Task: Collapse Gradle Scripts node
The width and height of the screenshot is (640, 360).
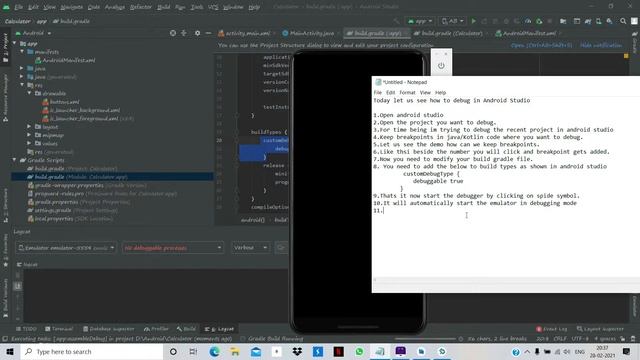Action: [15, 160]
